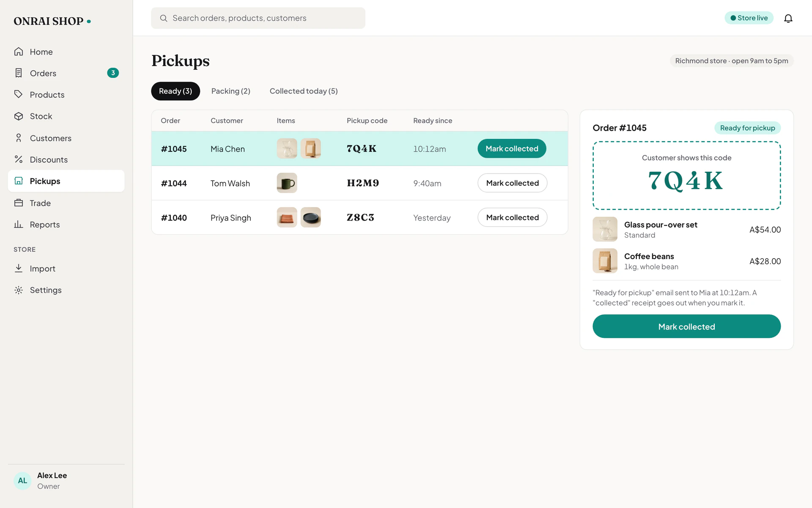Focus the search orders input field
Screen dimensions: 812x508
pyautogui.click(x=258, y=18)
